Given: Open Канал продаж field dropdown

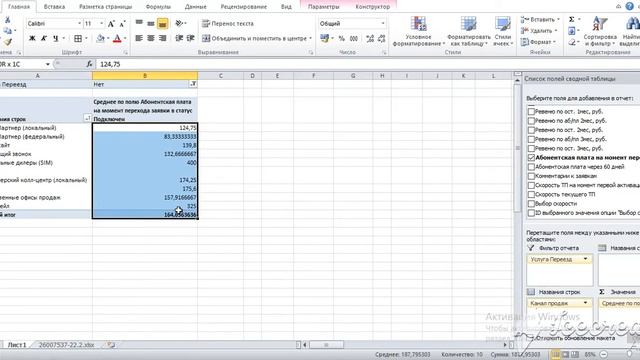Looking at the screenshot, I should pos(586,303).
